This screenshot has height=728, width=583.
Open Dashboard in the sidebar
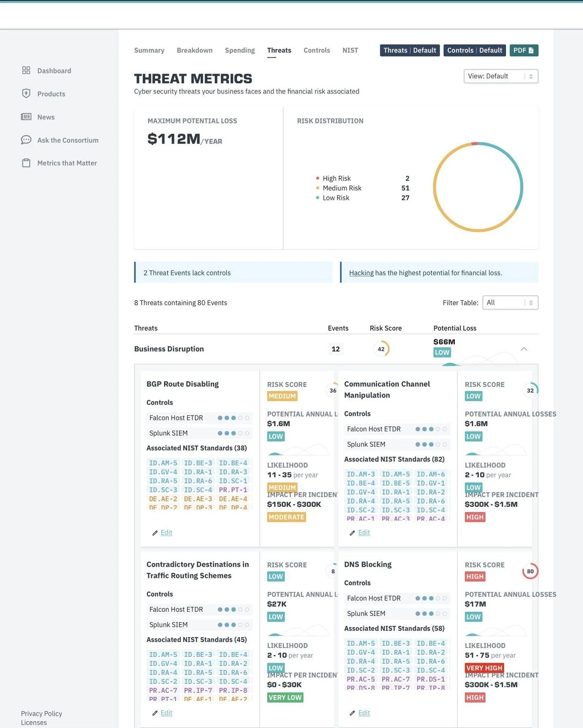pos(54,70)
